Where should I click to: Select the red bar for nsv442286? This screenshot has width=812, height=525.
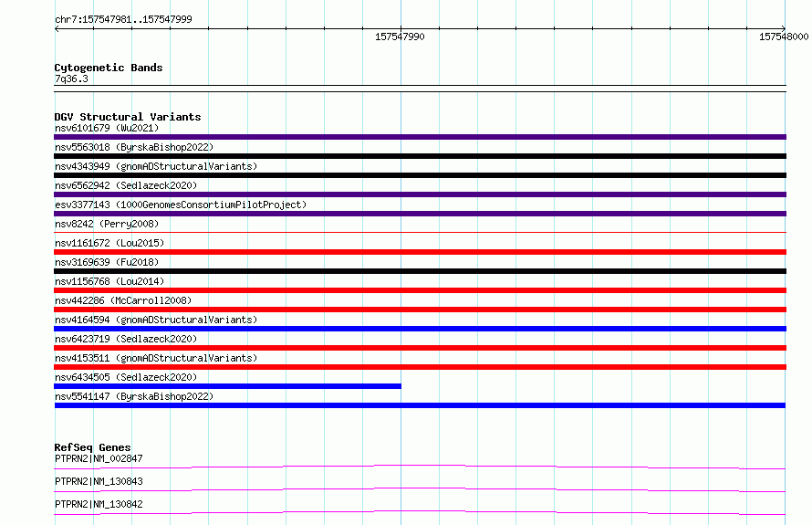[420, 310]
